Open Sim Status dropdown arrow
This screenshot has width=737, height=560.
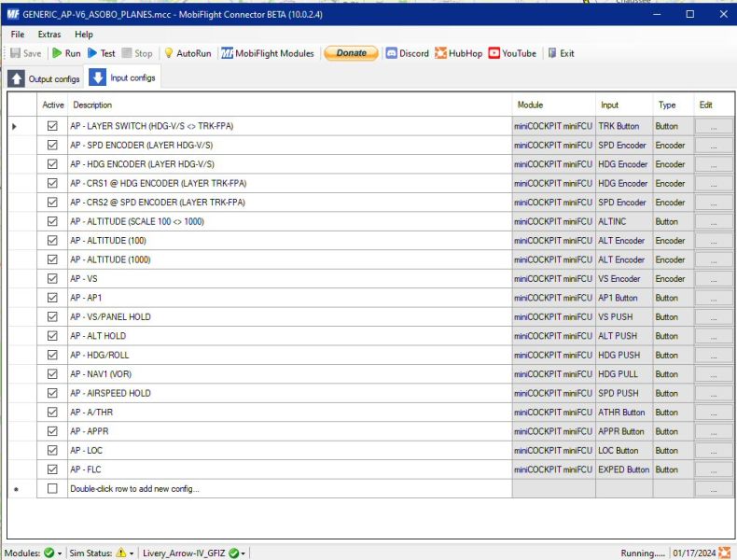[132, 553]
